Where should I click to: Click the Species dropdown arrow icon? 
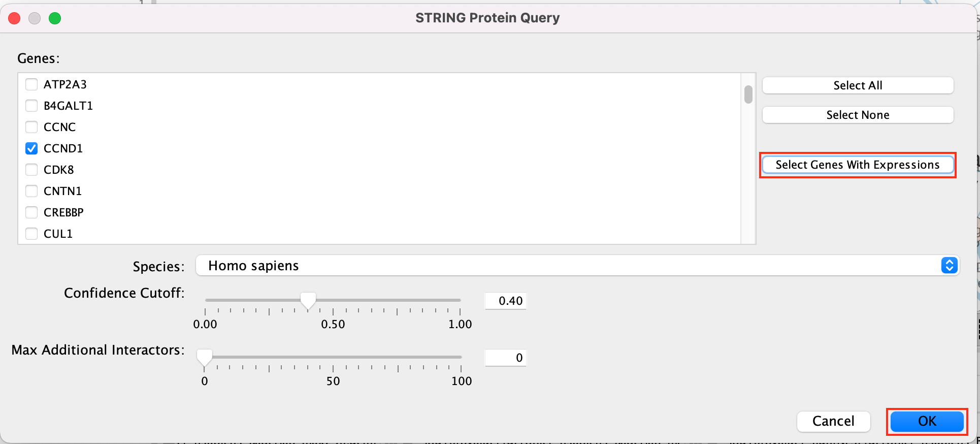pyautogui.click(x=949, y=266)
